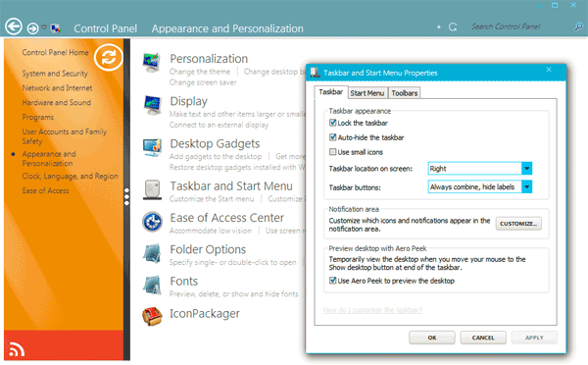Open Ease of Access Center heading
588x365 pixels.
pos(227,218)
